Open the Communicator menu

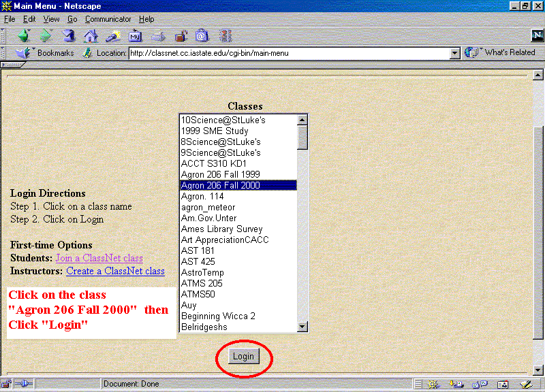(108, 19)
